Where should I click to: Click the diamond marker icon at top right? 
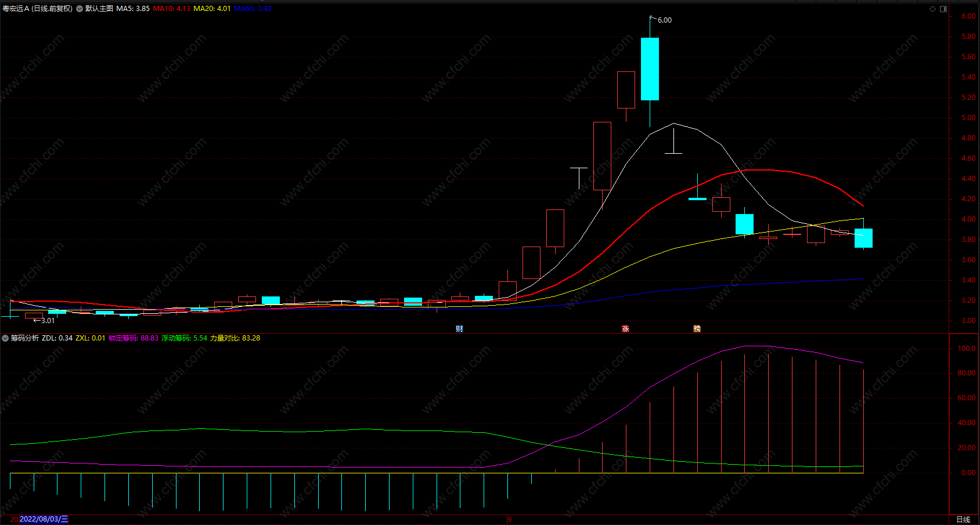coord(933,9)
